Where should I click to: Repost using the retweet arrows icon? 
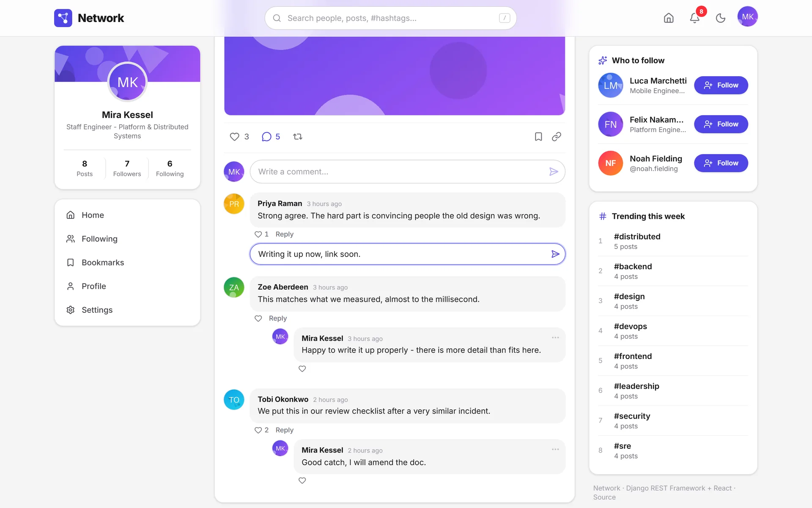[x=298, y=137]
